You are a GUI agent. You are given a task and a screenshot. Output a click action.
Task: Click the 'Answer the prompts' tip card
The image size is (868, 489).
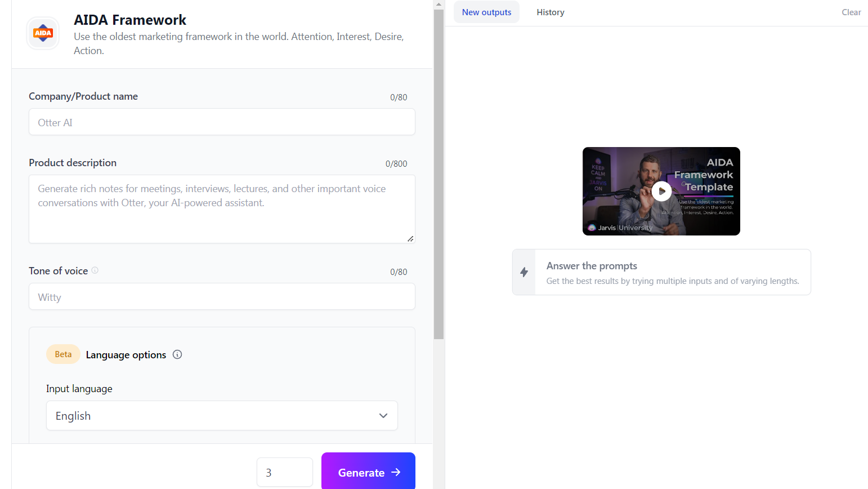coord(661,272)
